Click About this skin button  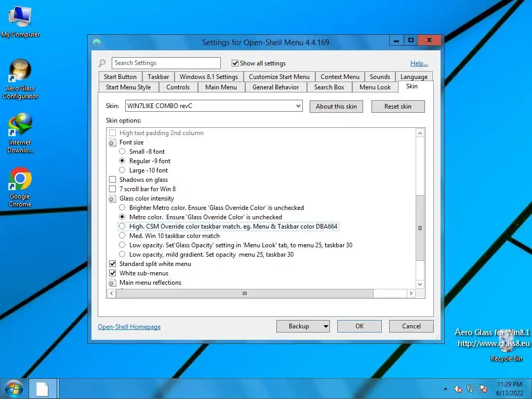point(336,107)
